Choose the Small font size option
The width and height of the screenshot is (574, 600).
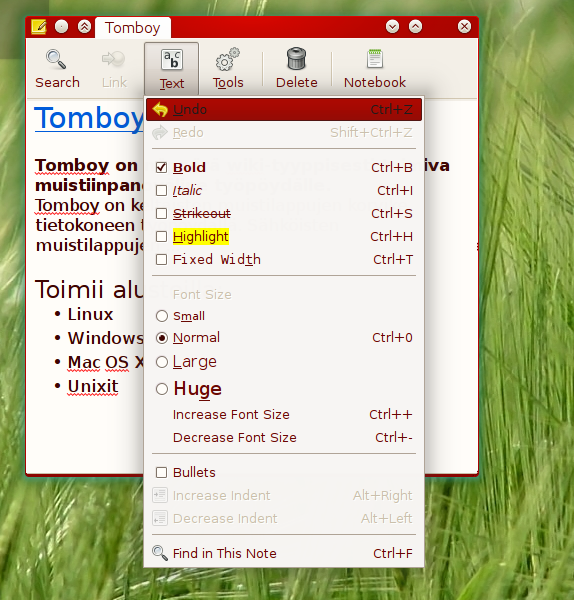(162, 316)
